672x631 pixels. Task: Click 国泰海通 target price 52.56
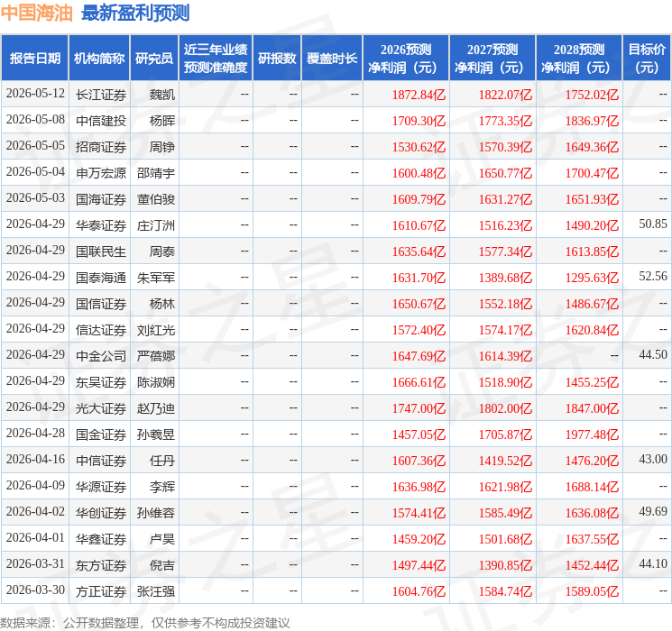(x=653, y=277)
